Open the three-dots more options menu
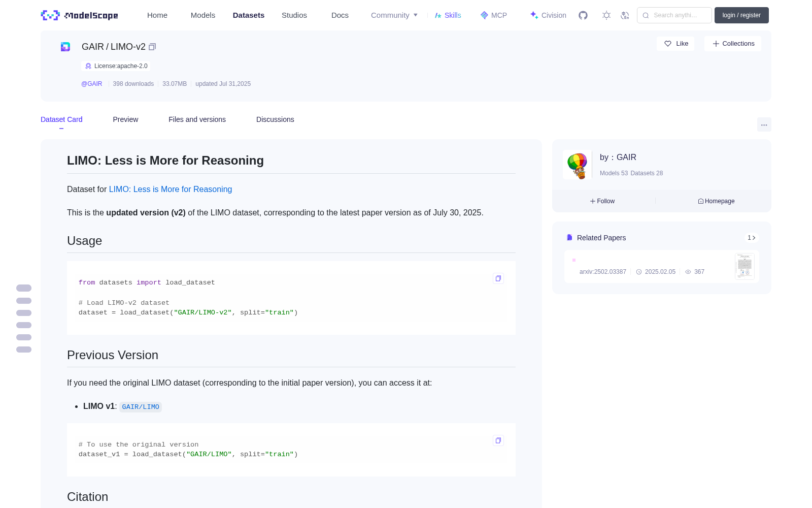The image size is (812, 508). [x=764, y=125]
